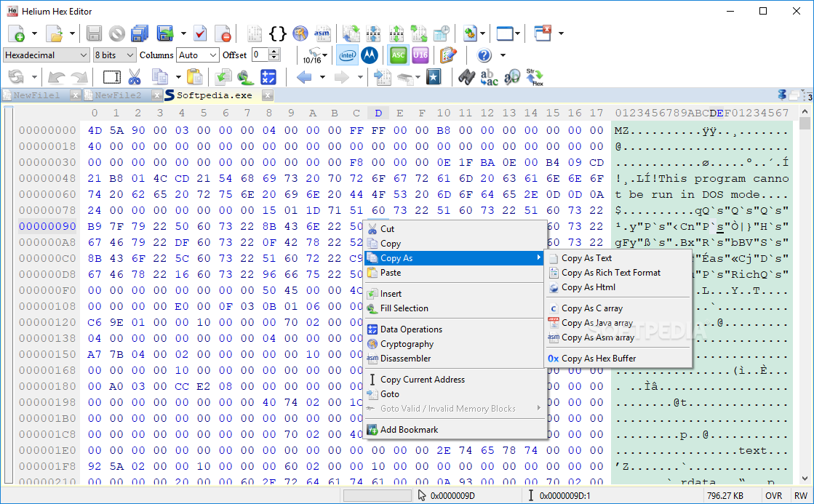Expand the Copy toolbar dropdown arrow
Screen dimensions: 814x504
178,77
